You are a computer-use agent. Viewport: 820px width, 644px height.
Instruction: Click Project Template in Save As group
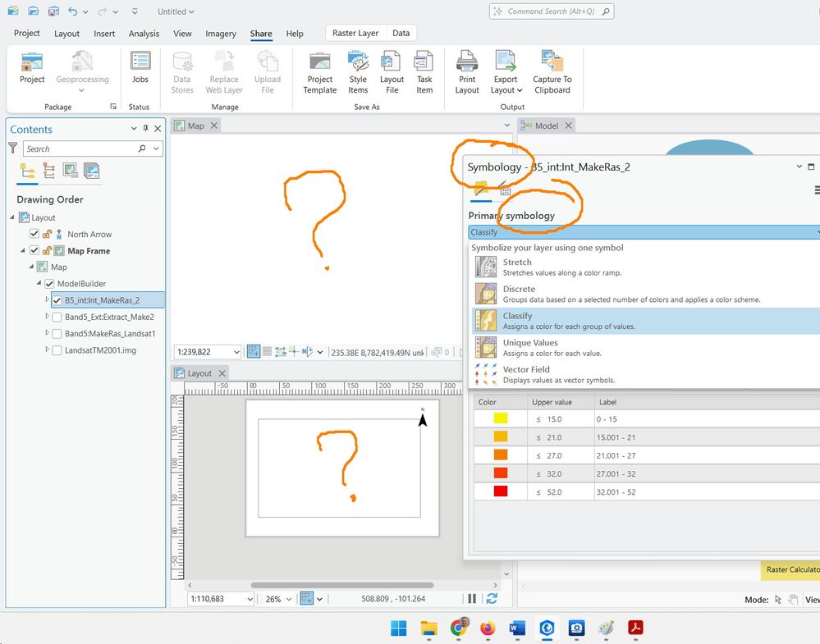(320, 73)
